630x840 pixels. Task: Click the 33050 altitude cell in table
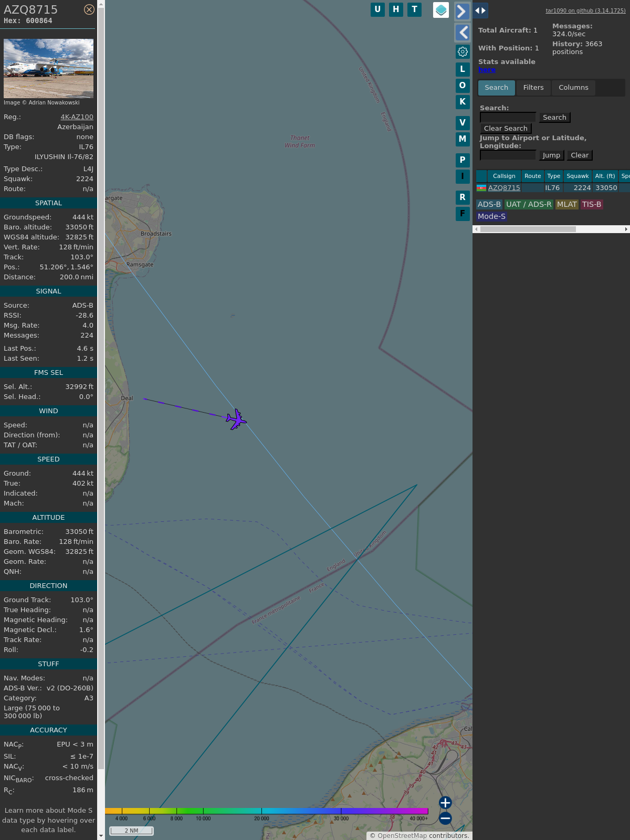tap(606, 188)
